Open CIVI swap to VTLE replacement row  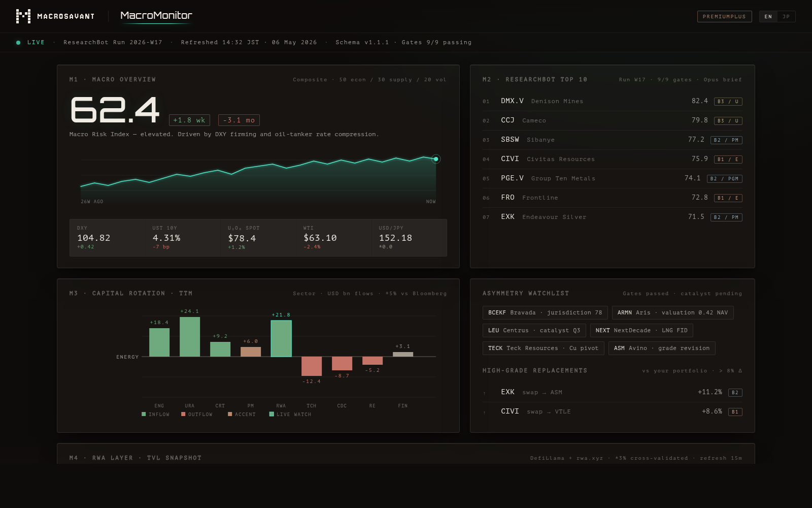[613, 411]
